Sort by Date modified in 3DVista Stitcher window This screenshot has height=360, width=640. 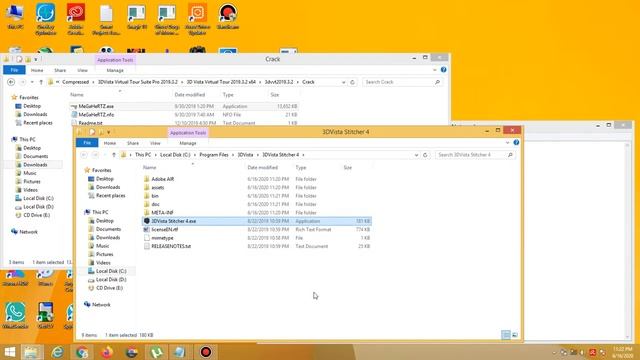tap(262, 168)
